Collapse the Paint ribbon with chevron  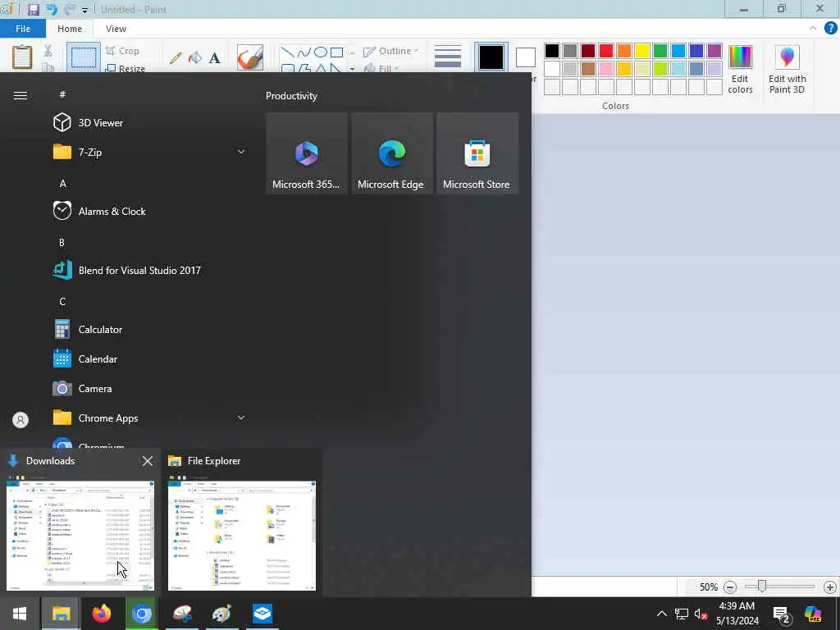pyautogui.click(x=813, y=29)
